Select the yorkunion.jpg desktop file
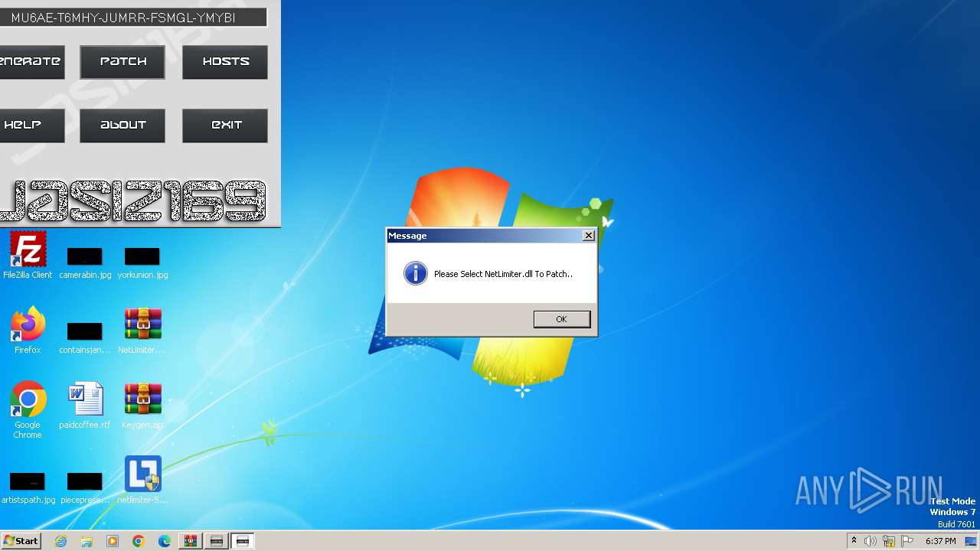This screenshot has height=551, width=980. (142, 262)
